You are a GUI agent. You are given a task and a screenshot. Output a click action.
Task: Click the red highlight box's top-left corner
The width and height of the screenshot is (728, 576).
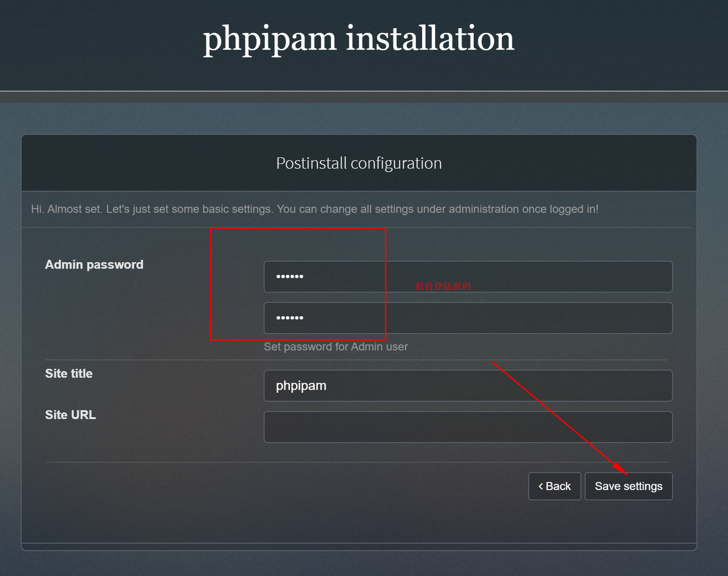tap(211, 228)
